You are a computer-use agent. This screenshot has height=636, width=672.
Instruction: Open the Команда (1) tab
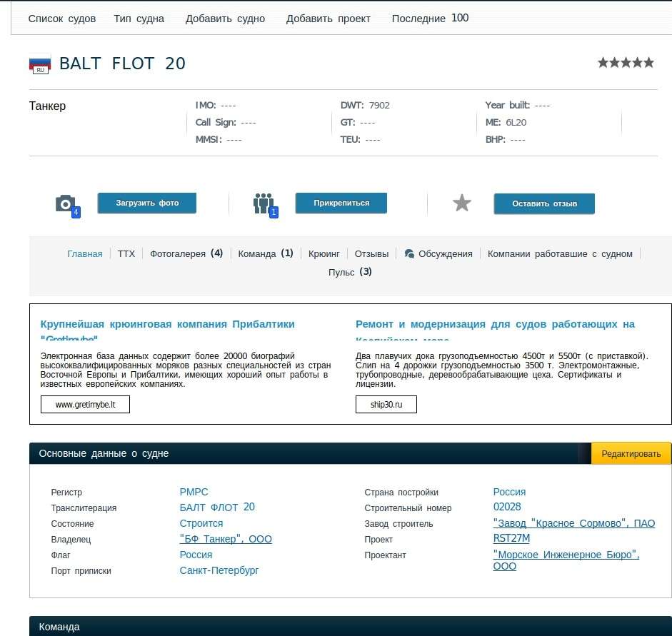click(266, 253)
